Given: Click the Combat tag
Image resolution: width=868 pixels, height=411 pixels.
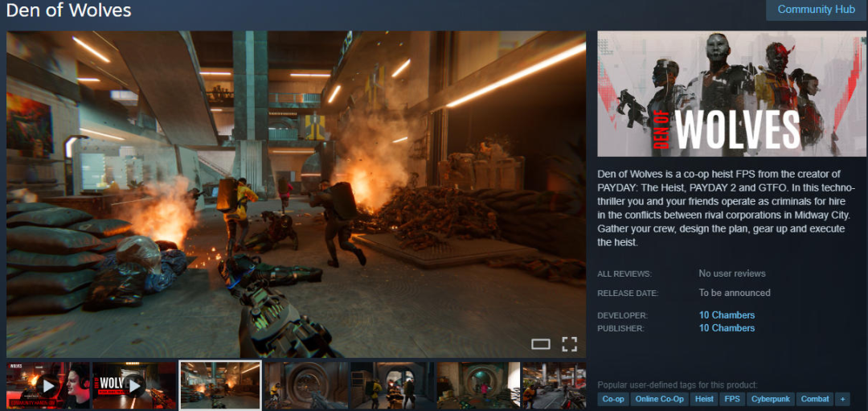Looking at the screenshot, I should [x=815, y=399].
